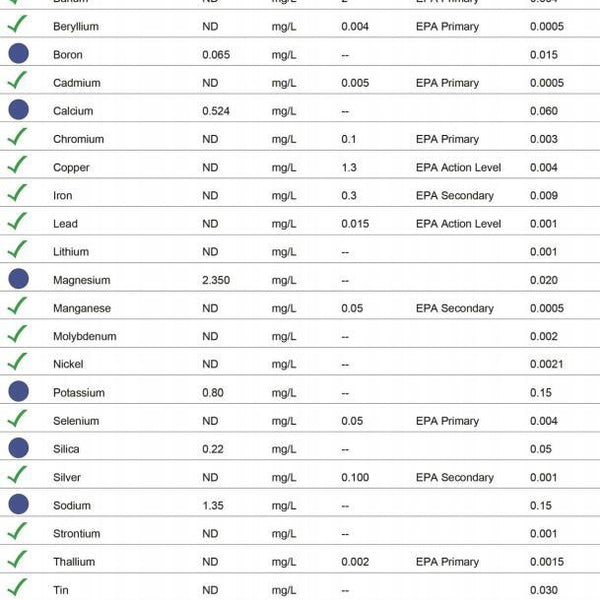Click the green check next to Iron
Viewport: 600px width, 600px height.
click(16, 194)
